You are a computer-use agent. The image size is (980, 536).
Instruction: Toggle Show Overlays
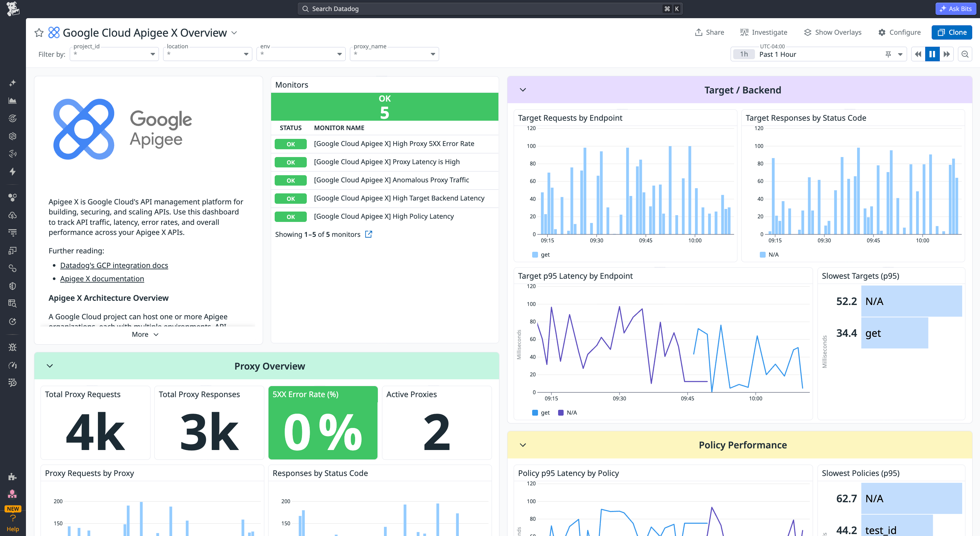(x=832, y=32)
